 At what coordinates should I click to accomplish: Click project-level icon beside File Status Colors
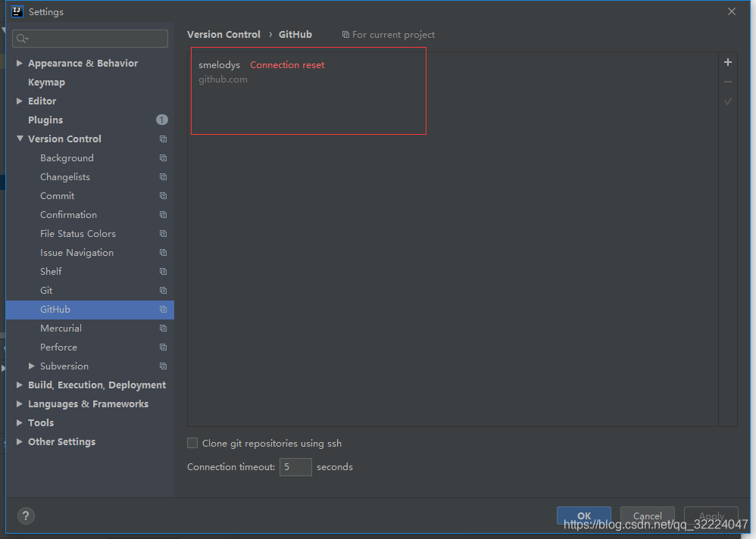[163, 234]
